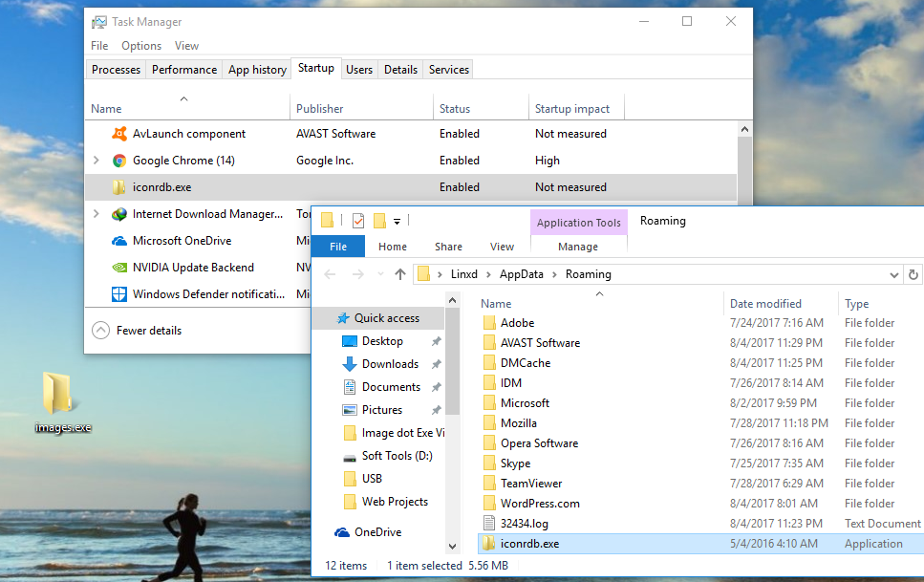Click the Google Chrome startup icon
The image size is (924, 582).
coord(119,161)
